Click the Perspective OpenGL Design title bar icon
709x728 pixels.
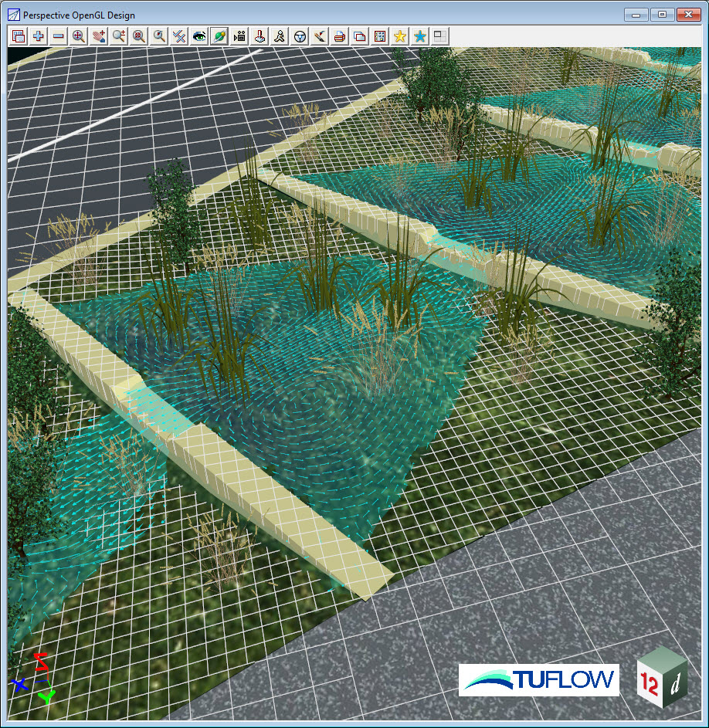pos(13,14)
